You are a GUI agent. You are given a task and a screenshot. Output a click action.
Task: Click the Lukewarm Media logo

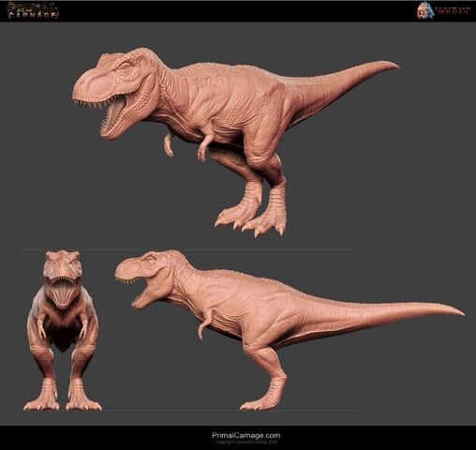443,11
